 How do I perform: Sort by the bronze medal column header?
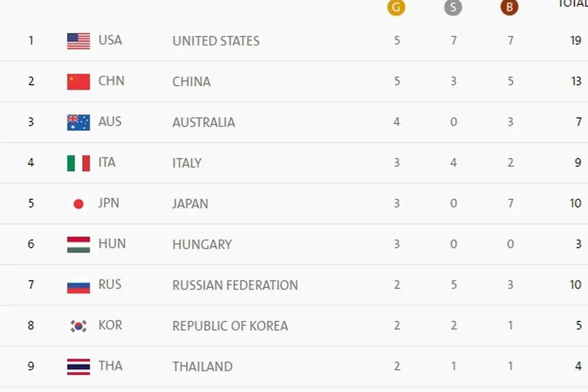[510, 7]
